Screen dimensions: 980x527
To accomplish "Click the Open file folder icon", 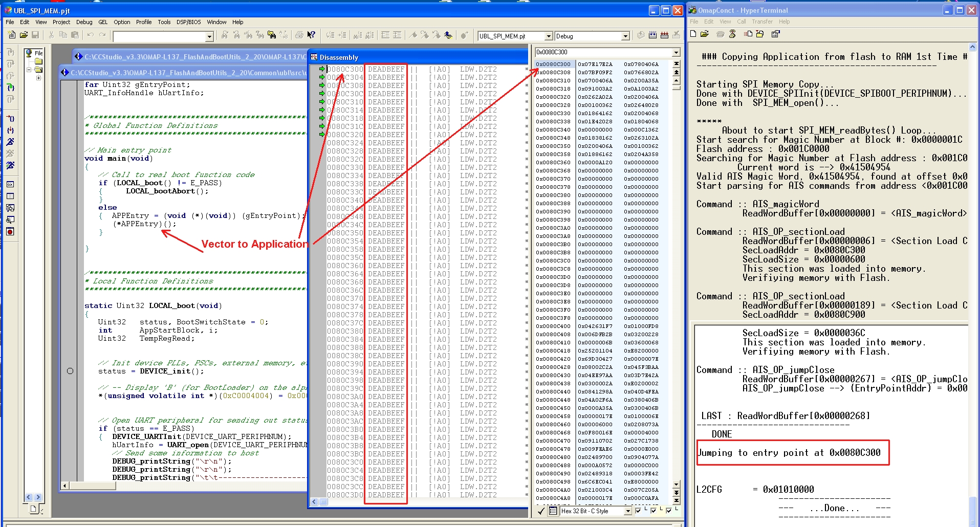I will tap(24, 35).
